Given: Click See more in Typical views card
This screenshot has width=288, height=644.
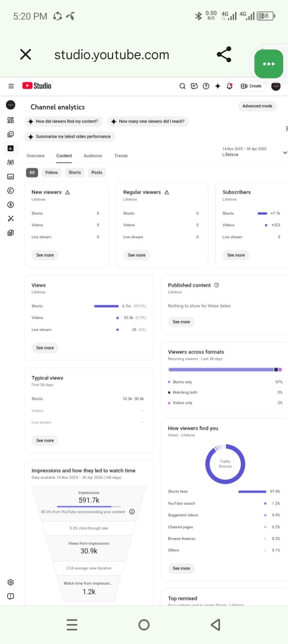Looking at the screenshot, I should (x=45, y=440).
